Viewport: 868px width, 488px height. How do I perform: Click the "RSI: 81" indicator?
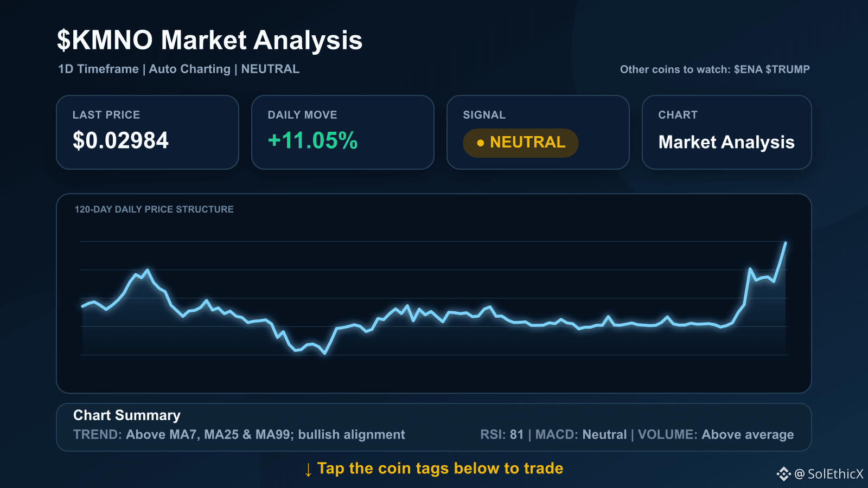pyautogui.click(x=502, y=434)
